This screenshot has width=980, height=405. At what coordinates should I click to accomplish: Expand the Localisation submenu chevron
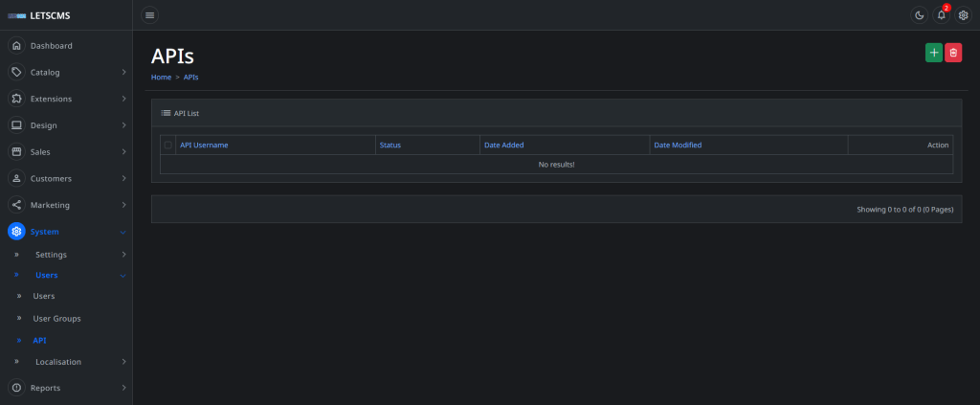point(123,362)
